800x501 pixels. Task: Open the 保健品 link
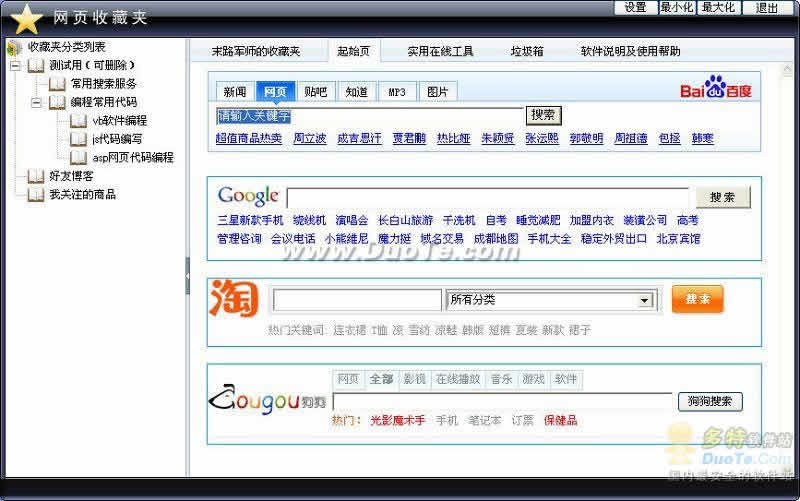560,420
